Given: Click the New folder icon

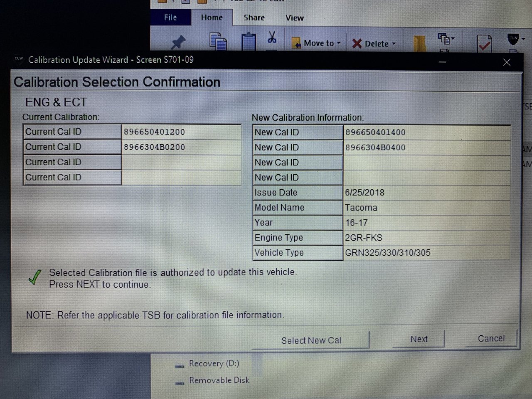Looking at the screenshot, I should (419, 43).
